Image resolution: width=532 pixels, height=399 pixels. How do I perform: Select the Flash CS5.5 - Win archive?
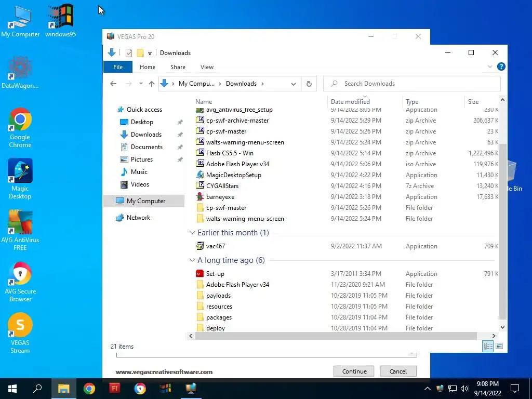tap(230, 153)
